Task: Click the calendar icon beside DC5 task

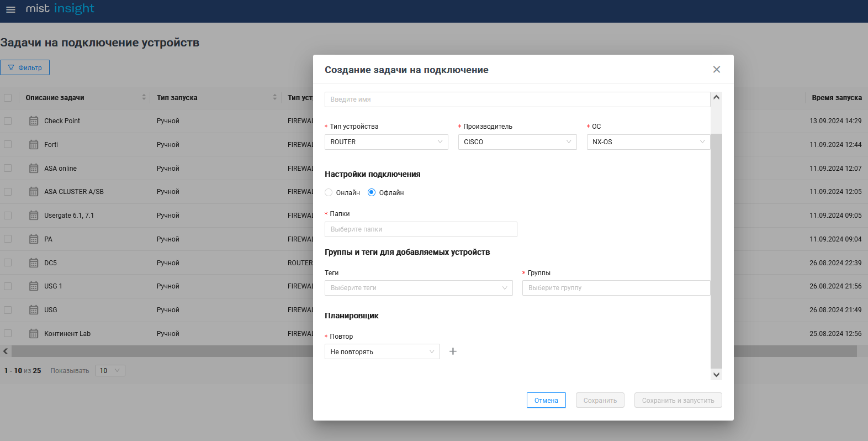Action: [34, 263]
